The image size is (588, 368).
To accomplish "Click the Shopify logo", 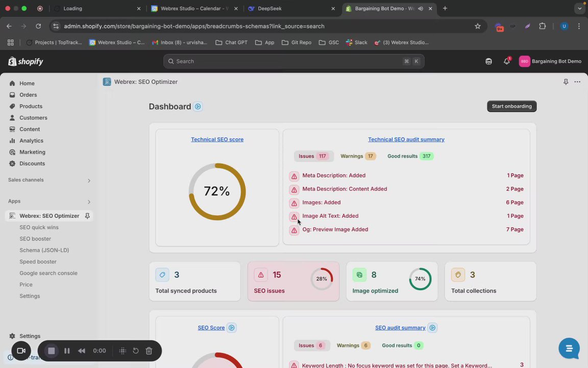I will [26, 61].
